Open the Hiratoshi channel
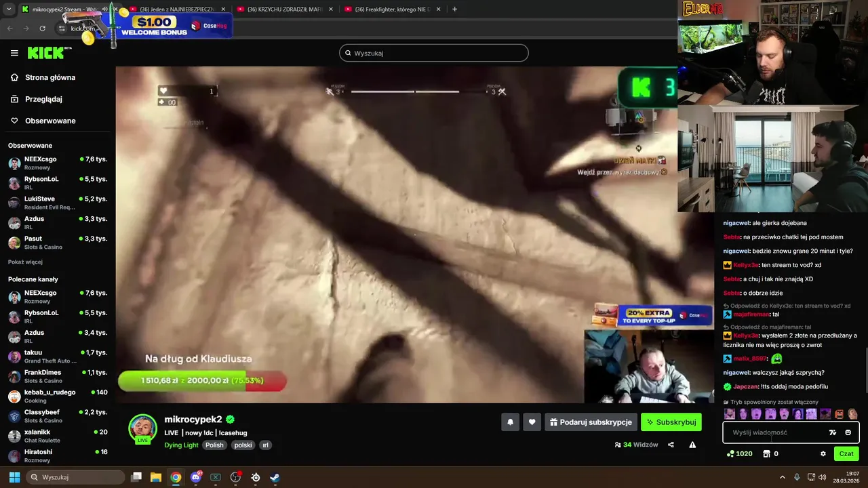 (58, 455)
